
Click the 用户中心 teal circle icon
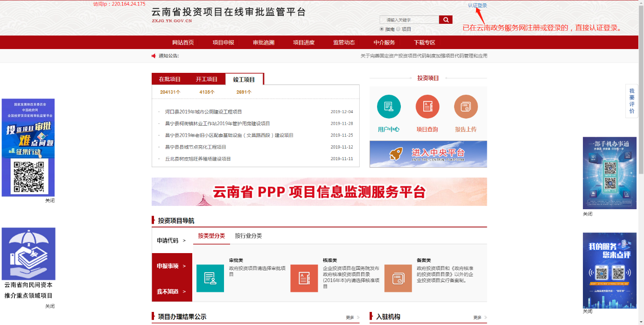[389, 107]
